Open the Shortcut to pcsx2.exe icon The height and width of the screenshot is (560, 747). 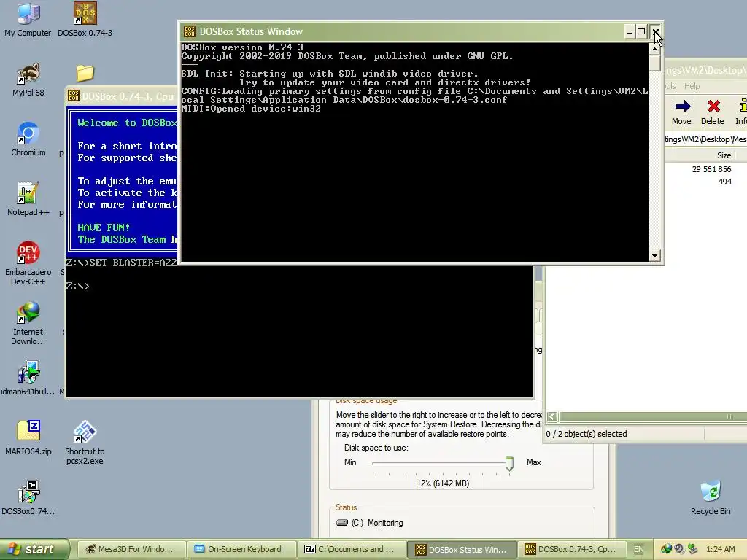click(x=85, y=443)
